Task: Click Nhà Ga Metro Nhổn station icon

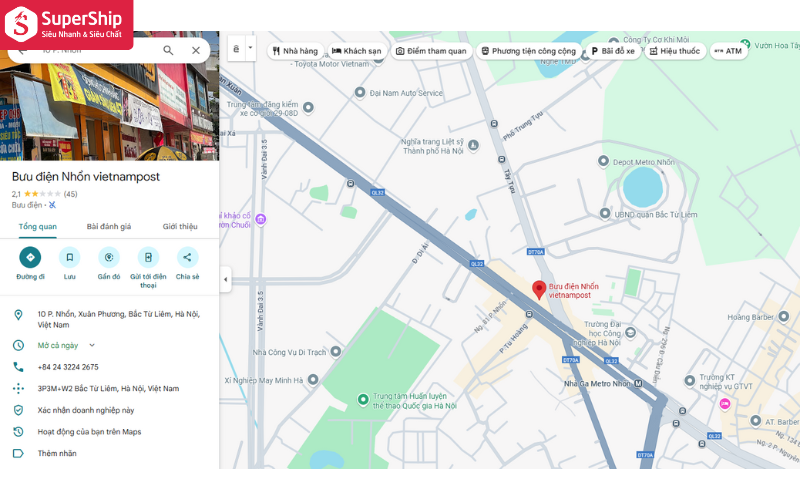Action: [x=638, y=384]
